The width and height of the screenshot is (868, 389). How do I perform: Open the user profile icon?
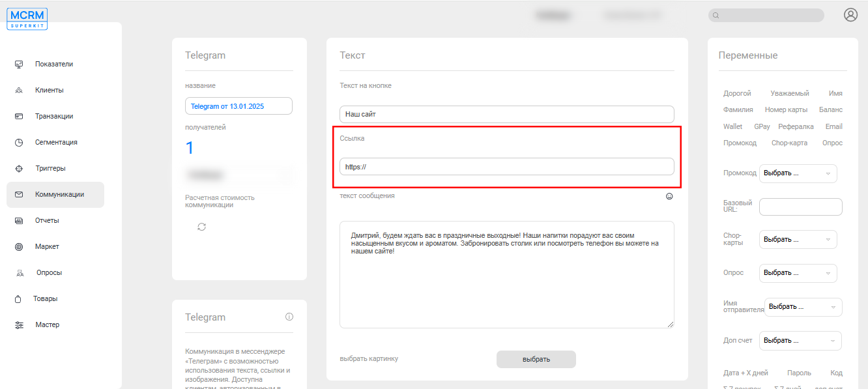click(850, 15)
